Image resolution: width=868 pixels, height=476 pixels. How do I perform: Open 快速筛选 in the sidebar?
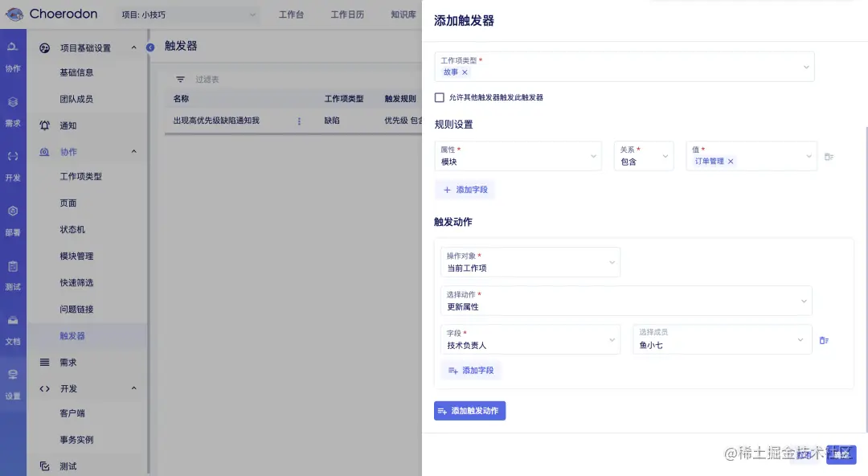point(76,282)
